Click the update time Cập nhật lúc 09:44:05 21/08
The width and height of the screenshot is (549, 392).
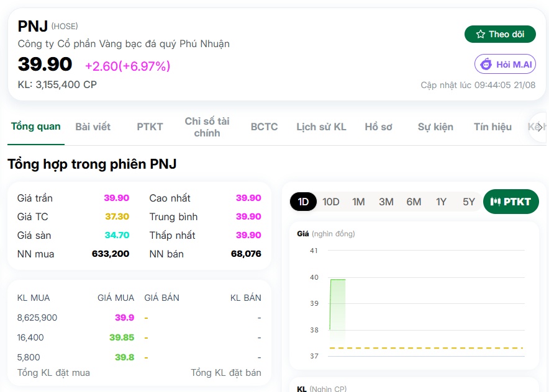point(478,85)
